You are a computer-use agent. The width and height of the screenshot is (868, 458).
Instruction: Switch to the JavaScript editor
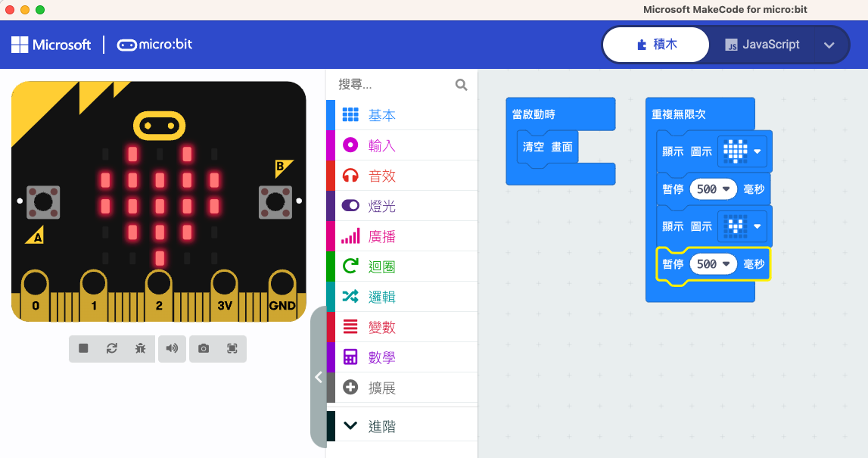point(761,45)
